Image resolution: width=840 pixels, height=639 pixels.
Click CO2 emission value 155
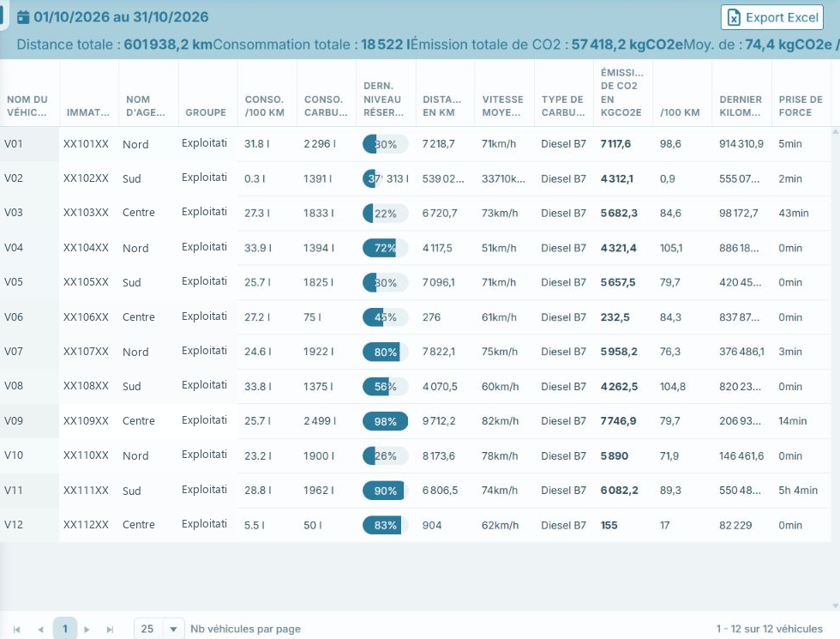609,525
